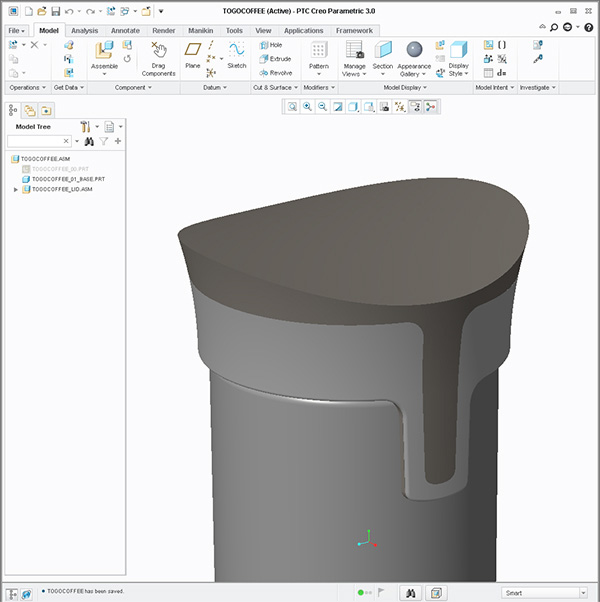Image resolution: width=600 pixels, height=602 pixels.
Task: Open the Analysis ribbon tab
Action: (x=85, y=31)
